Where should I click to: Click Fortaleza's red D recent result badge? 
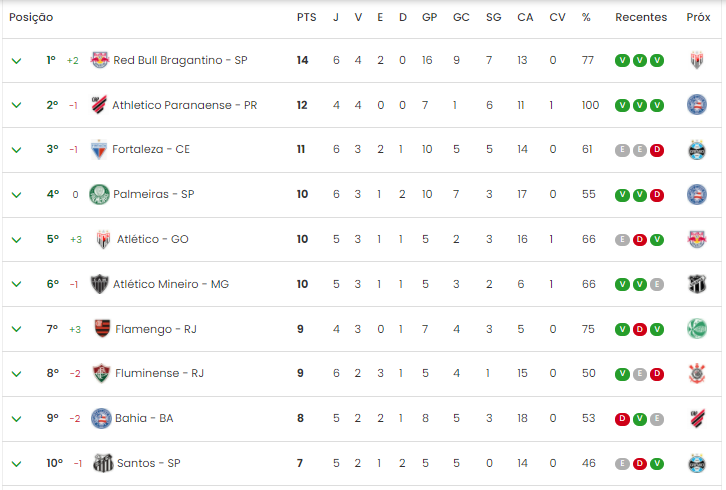click(657, 150)
